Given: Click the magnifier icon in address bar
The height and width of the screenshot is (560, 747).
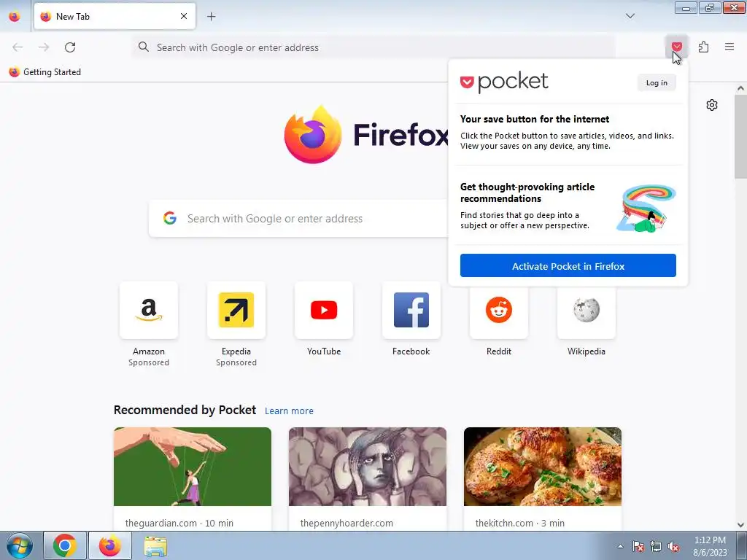Looking at the screenshot, I should click(x=144, y=47).
